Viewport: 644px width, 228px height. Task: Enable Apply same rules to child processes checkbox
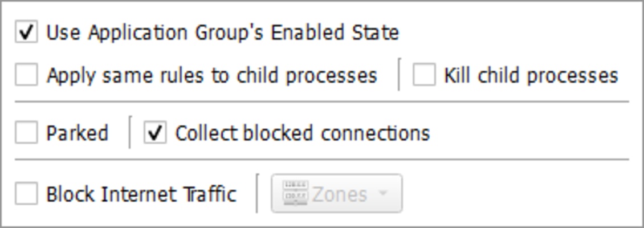pyautogui.click(x=26, y=75)
